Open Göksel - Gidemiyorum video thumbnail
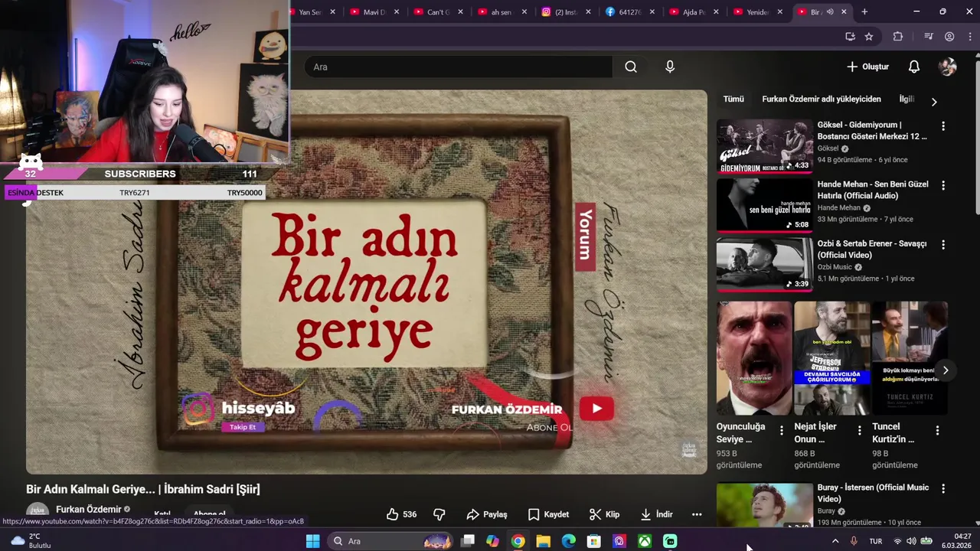This screenshot has height=551, width=980. 764,145
